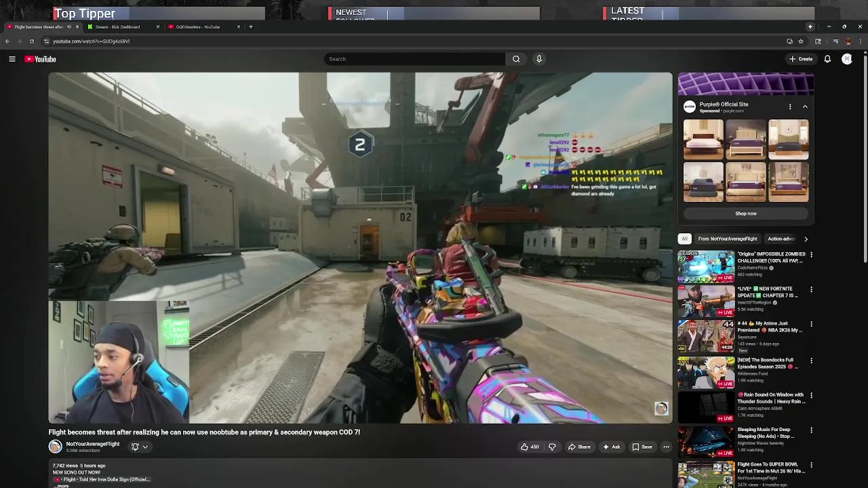Screen dimensions: 868x488
Task: Open 'My Anime Just Premiered' video thumbnail
Action: point(706,335)
